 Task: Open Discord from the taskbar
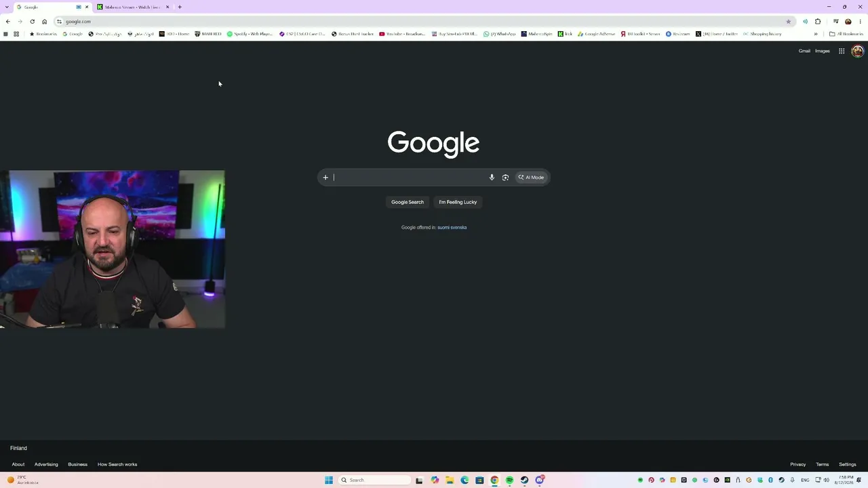coord(540,480)
